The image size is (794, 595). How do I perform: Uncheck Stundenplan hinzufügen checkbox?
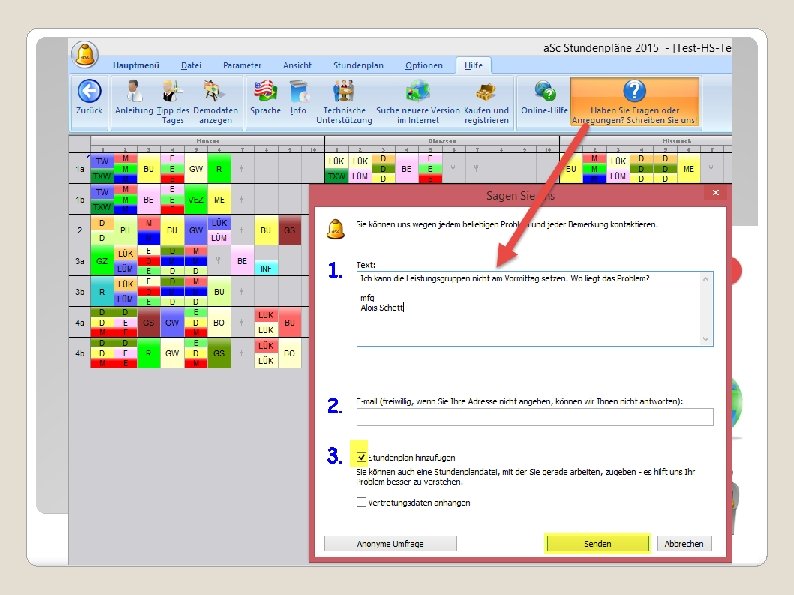click(361, 457)
